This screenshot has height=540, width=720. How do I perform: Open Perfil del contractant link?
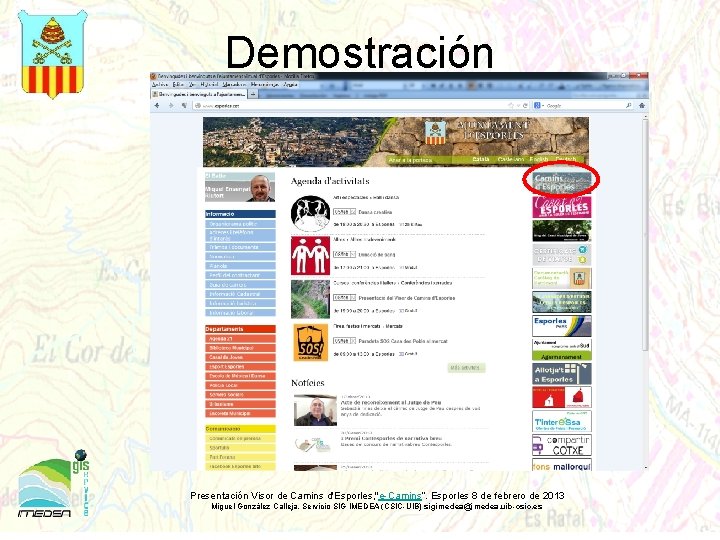tap(240, 275)
